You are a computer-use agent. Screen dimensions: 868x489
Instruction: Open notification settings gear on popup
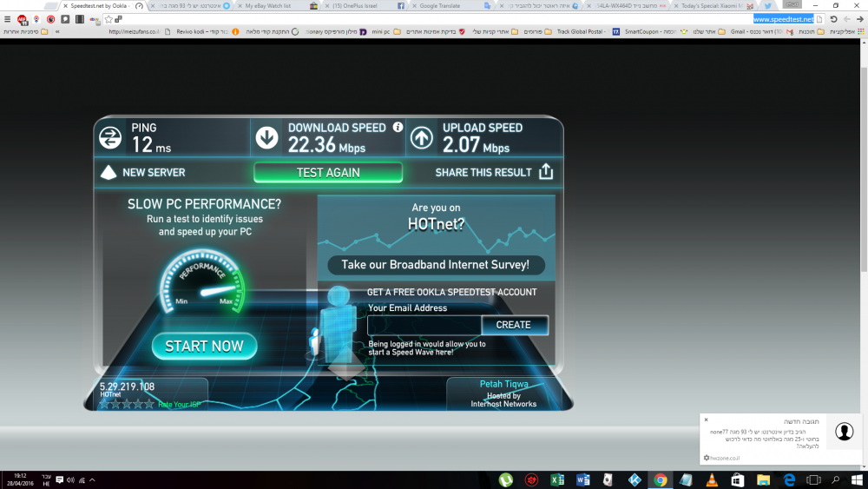[707, 458]
